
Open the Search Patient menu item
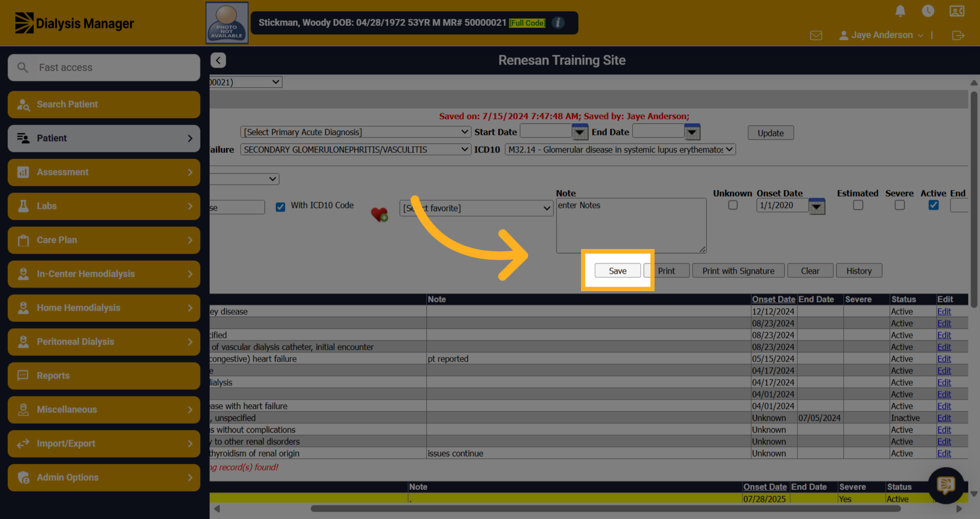pos(104,105)
